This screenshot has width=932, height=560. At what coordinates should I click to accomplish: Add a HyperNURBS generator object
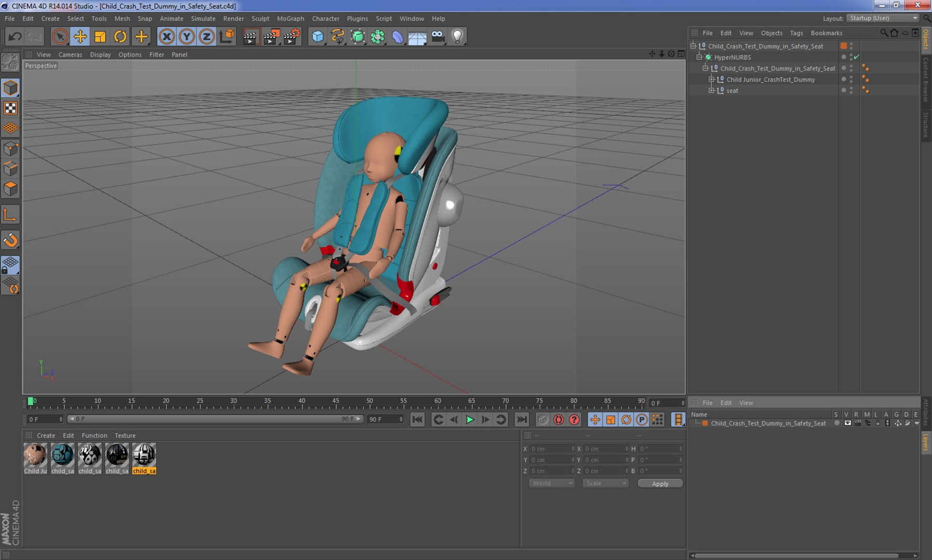pyautogui.click(x=358, y=36)
